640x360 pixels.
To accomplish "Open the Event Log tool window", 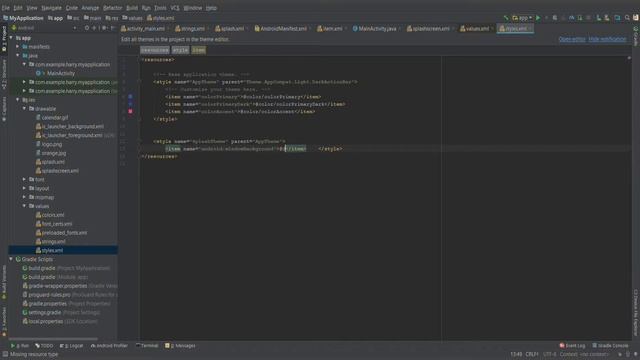I will point(572,346).
